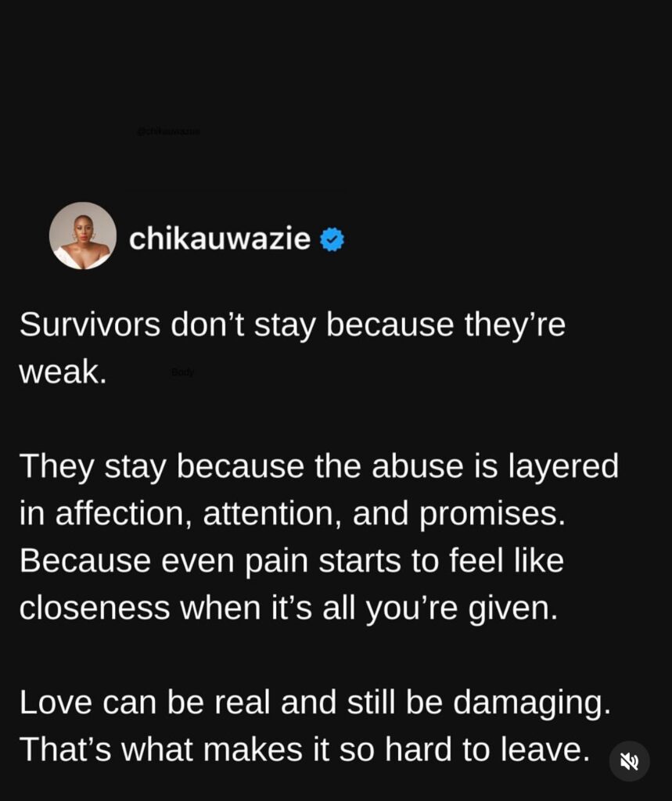
Task: Click the line in affection, attention, and promises
Action: tap(293, 513)
